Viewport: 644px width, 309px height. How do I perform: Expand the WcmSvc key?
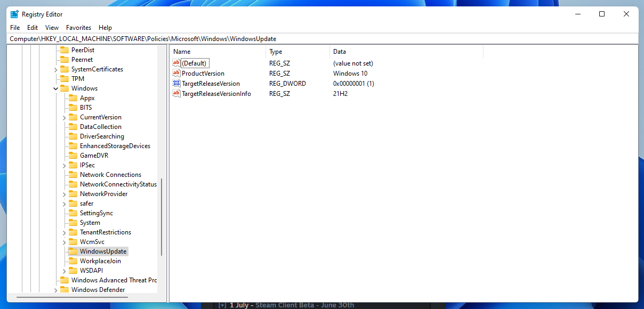click(65, 242)
